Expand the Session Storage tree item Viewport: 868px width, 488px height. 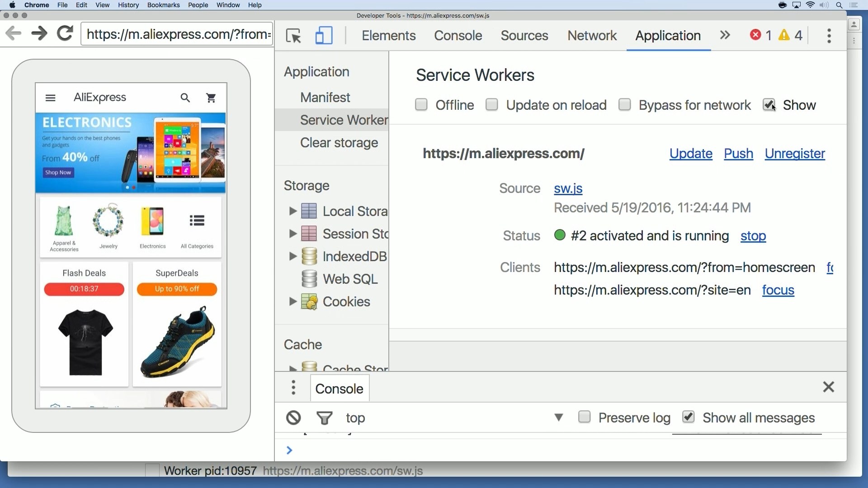(292, 234)
